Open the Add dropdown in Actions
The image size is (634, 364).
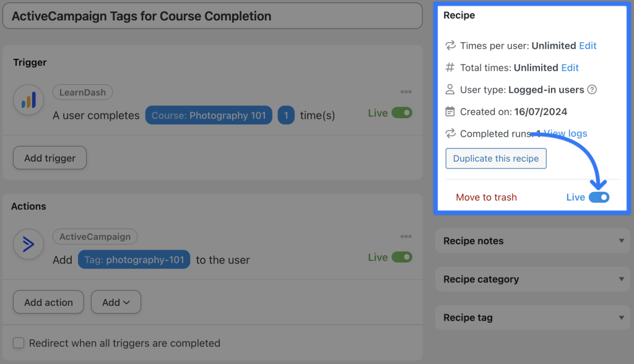pos(116,302)
